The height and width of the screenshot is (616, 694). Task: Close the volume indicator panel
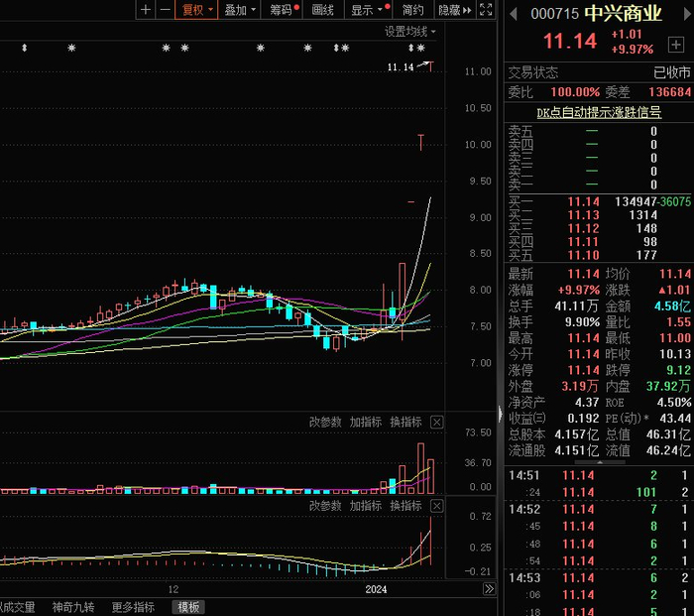pyautogui.click(x=437, y=422)
